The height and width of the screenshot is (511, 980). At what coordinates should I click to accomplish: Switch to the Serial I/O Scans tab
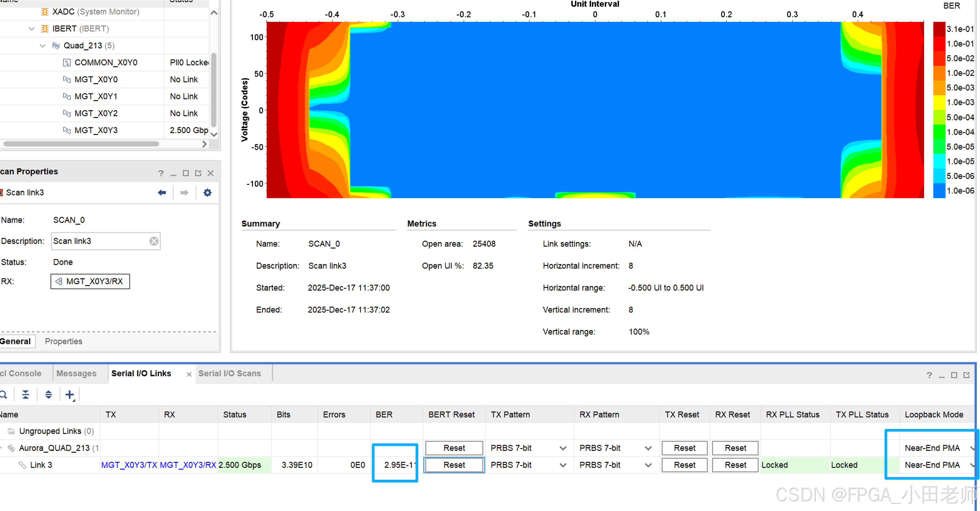pyautogui.click(x=229, y=373)
